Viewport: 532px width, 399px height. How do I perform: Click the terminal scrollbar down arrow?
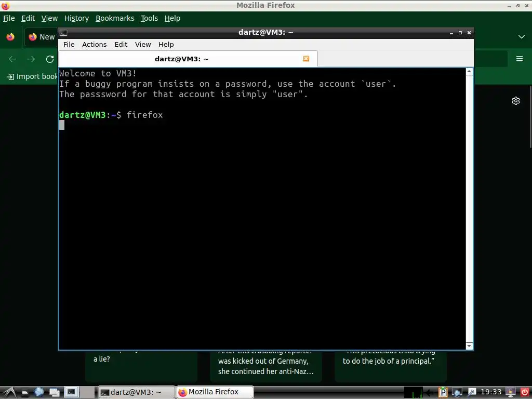click(469, 346)
